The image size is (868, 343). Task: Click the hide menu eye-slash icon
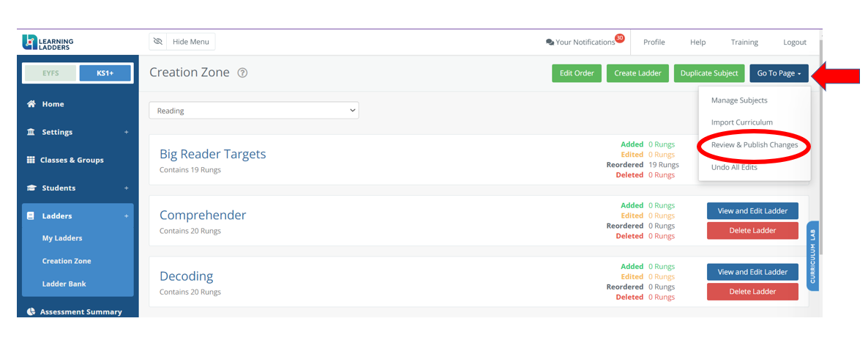point(158,42)
